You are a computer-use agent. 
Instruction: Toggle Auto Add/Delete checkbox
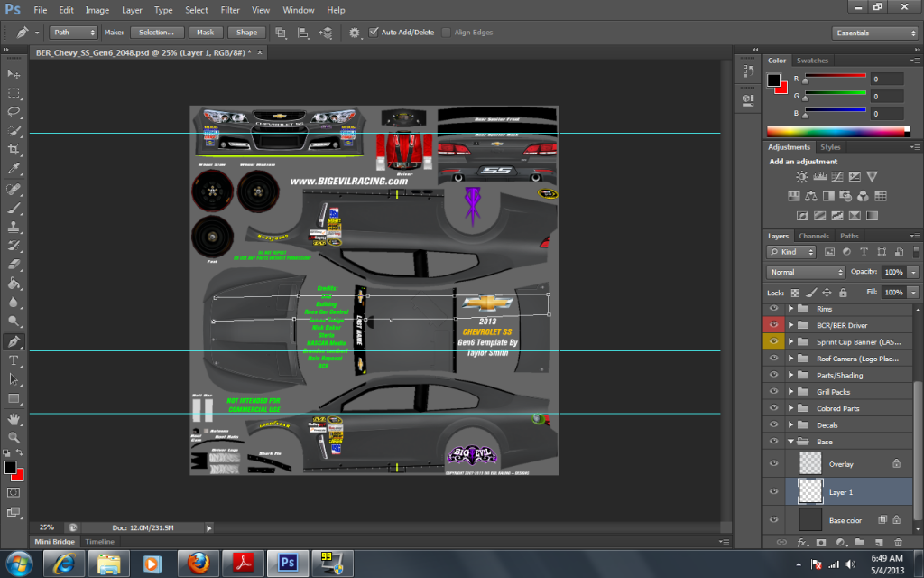coord(373,32)
